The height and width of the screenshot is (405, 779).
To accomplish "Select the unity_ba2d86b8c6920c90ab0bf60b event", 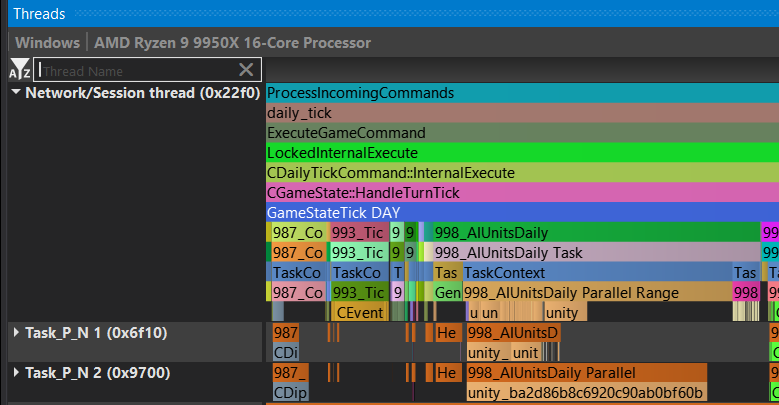I will point(587,393).
